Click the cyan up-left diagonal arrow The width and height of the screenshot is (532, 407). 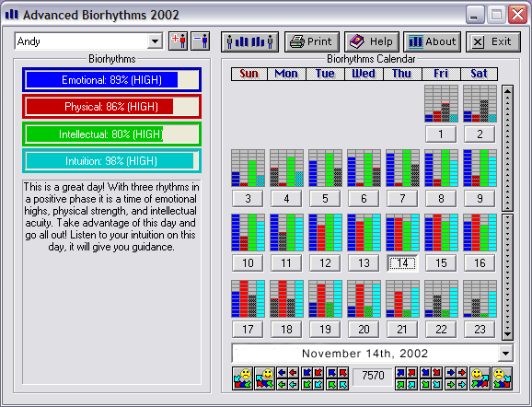click(x=343, y=385)
